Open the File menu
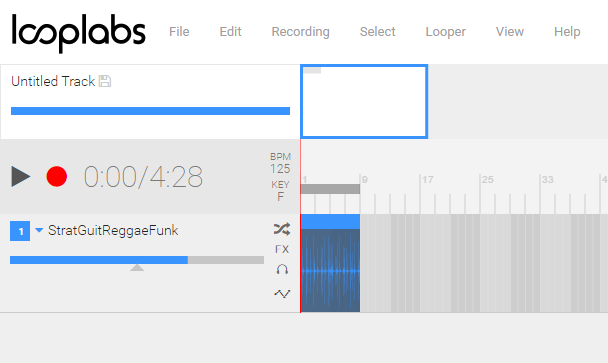The width and height of the screenshot is (608, 363). [179, 31]
